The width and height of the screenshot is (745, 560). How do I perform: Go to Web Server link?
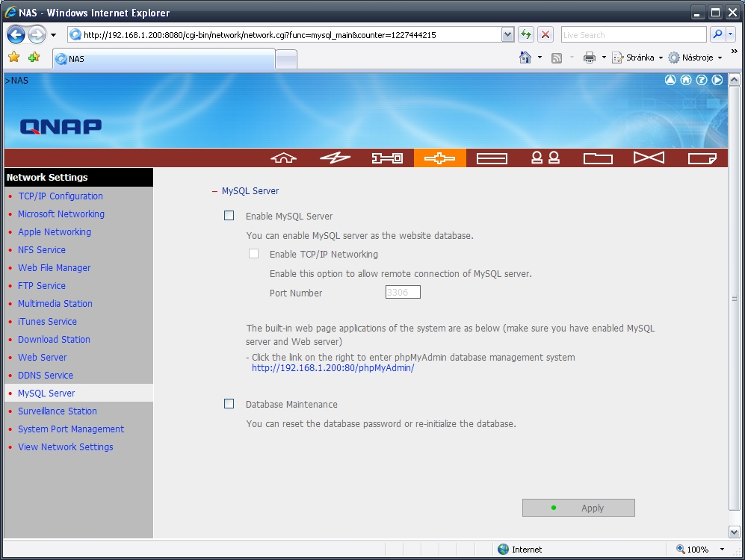tap(43, 358)
